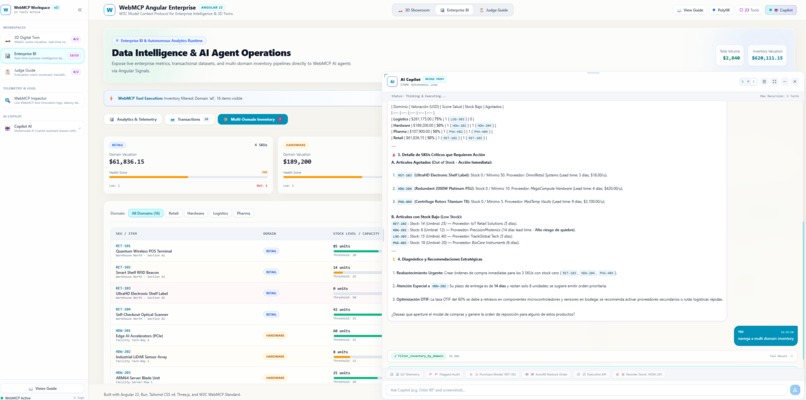Open the WebMCP Inspector magnifier entry
The image size is (806, 400).
pyautogui.click(x=43, y=100)
